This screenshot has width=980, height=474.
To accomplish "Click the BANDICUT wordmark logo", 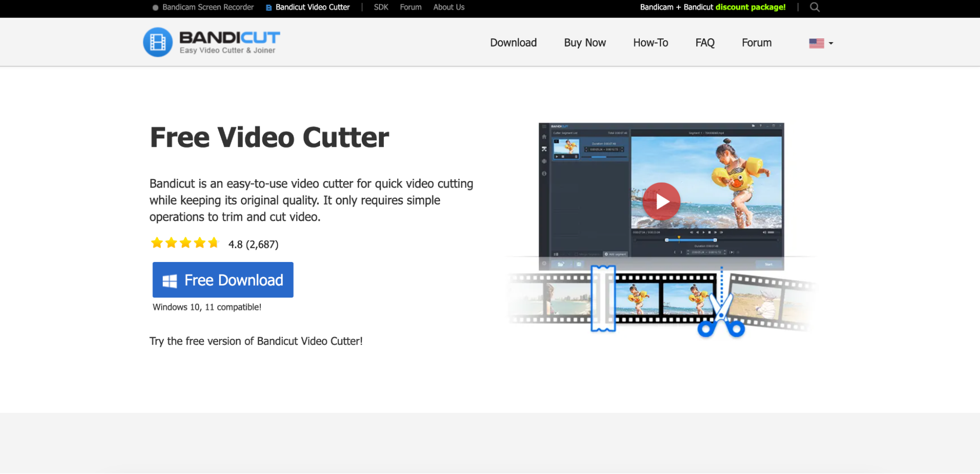I will 229,37.
